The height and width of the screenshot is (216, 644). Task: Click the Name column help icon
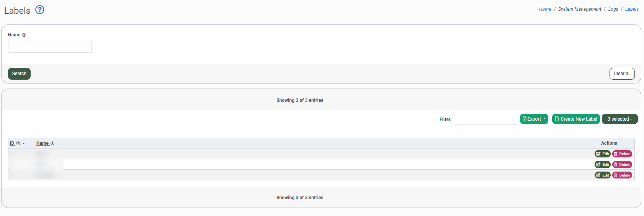(x=52, y=144)
